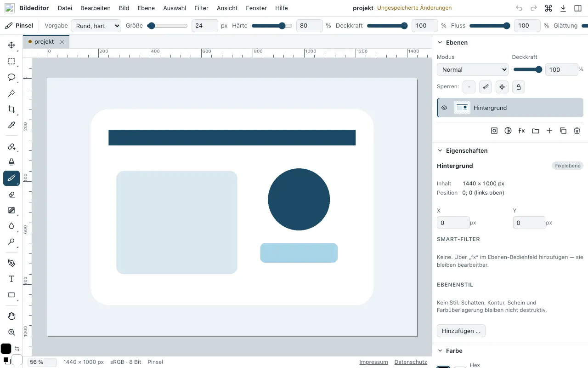Open the Filter menu
The image size is (588, 368).
pyautogui.click(x=201, y=8)
